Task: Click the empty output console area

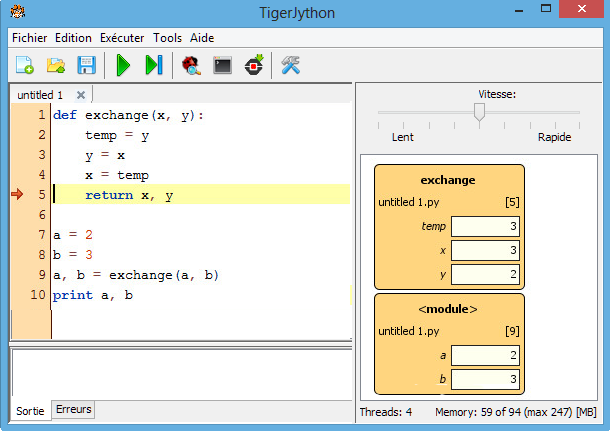Action: [x=182, y=373]
